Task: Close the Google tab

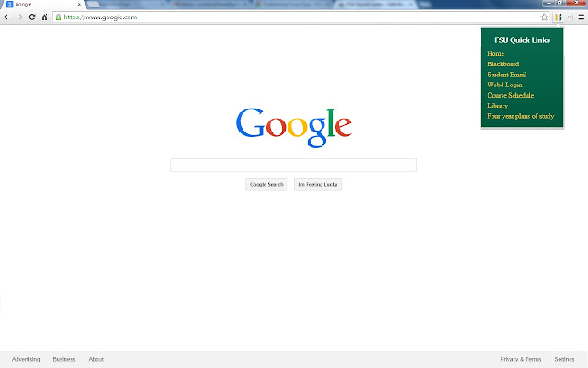Action: 79,5
